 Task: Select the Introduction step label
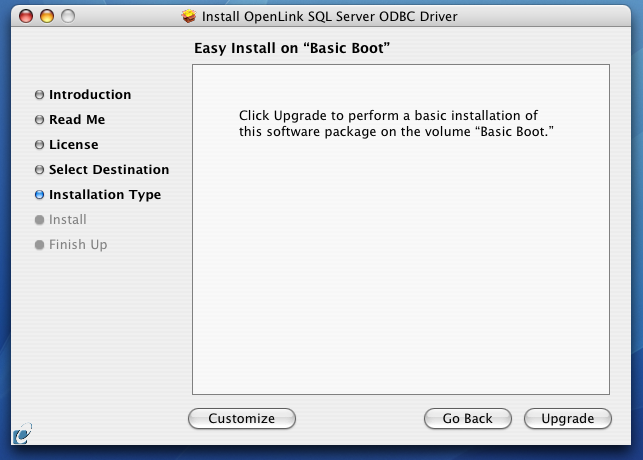point(90,95)
